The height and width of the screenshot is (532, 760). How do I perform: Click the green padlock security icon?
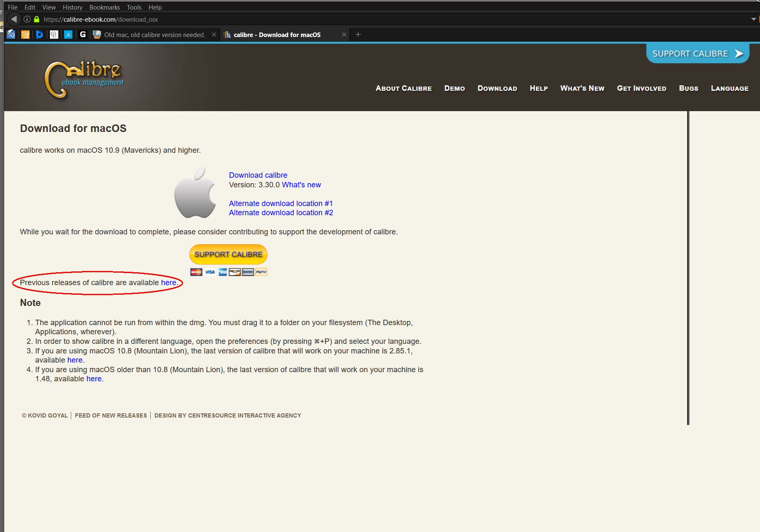[x=37, y=19]
